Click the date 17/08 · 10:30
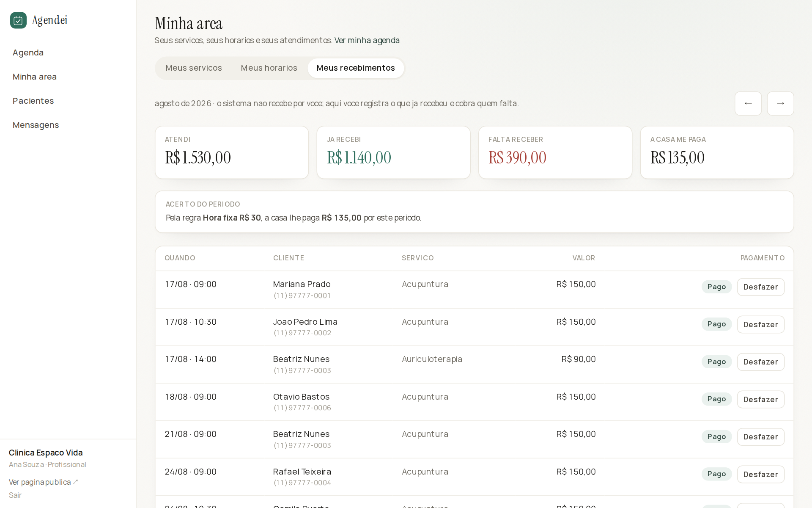The image size is (812, 508). pyautogui.click(x=190, y=322)
